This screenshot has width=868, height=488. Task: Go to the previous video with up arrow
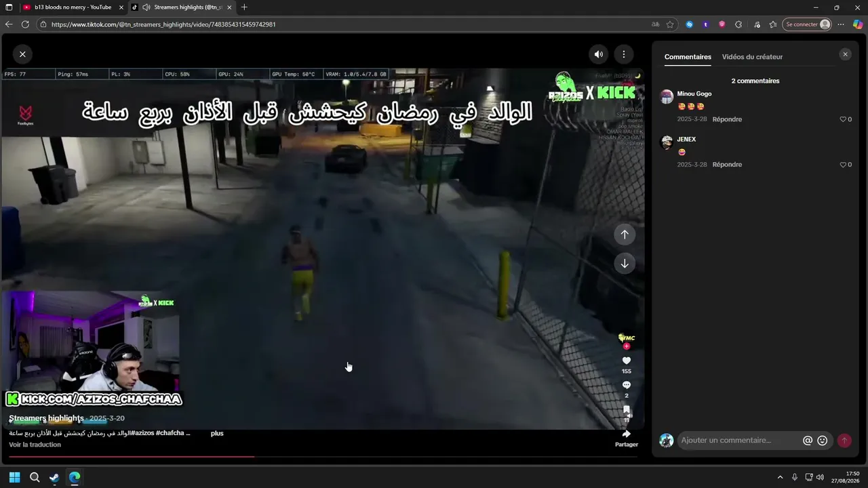(x=625, y=234)
